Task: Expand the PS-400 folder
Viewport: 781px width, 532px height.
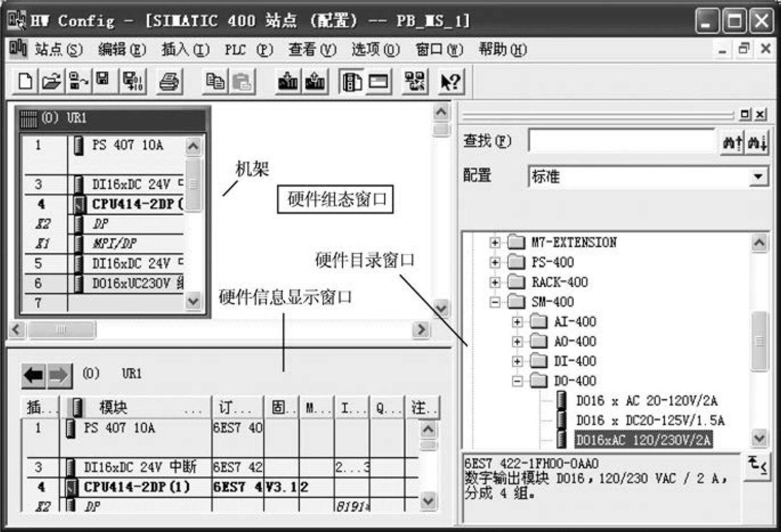Action: [x=495, y=262]
